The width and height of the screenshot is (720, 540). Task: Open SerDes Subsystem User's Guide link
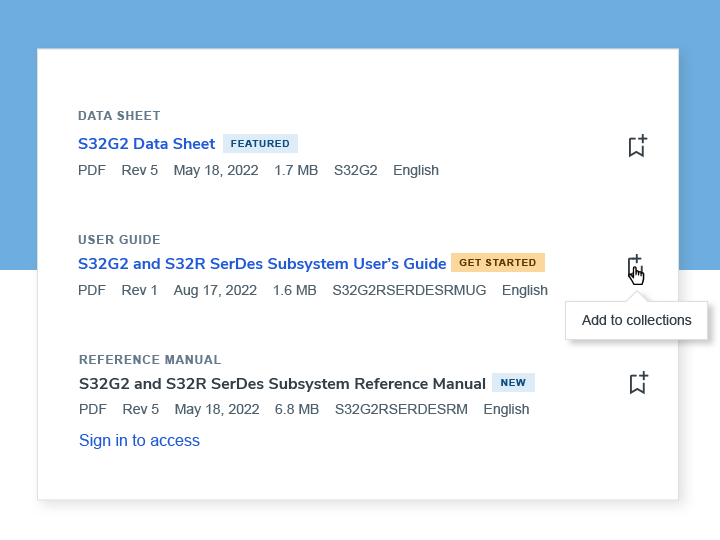[x=262, y=264]
